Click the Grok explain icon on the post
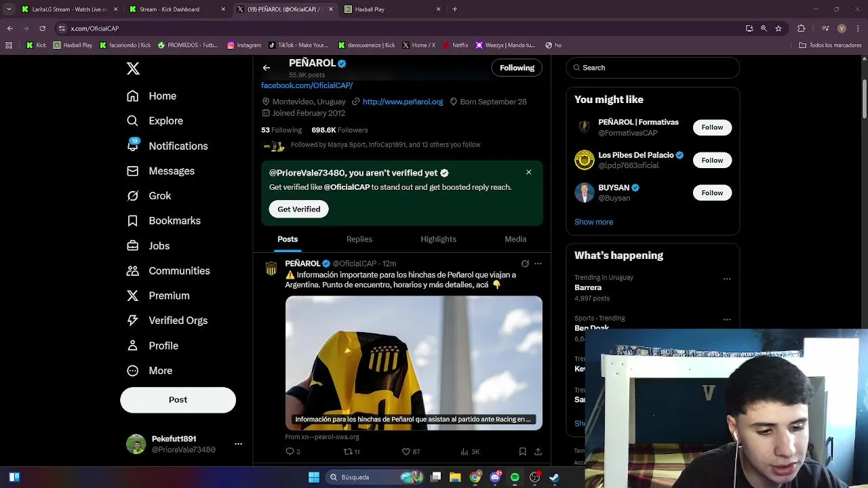The width and height of the screenshot is (868, 488). coord(525,264)
